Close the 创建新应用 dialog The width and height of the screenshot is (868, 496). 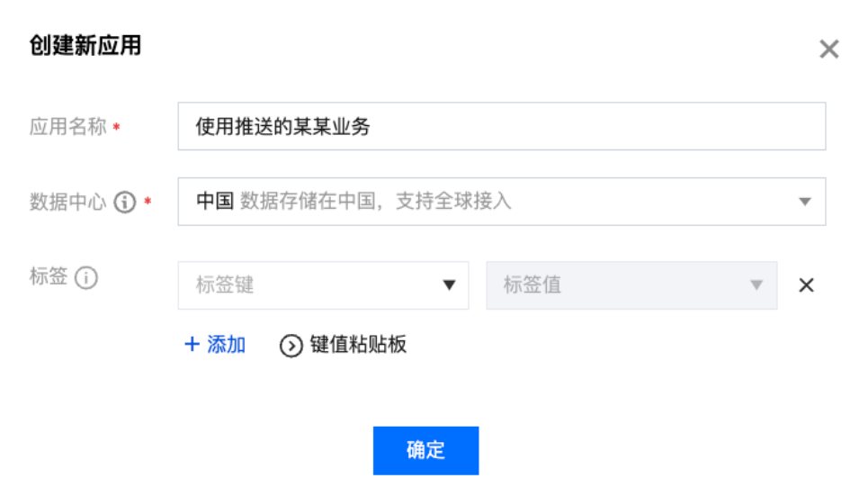[x=828, y=50]
